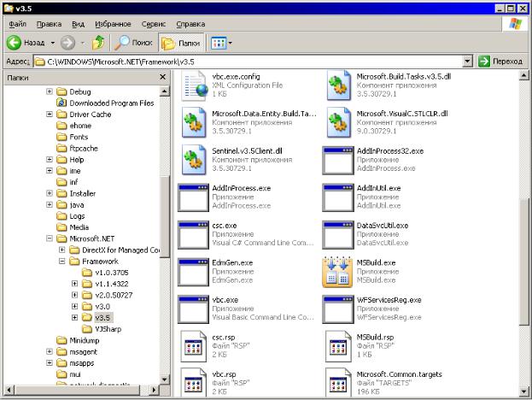Open the Поиск search tool
This screenshot has width=532, height=400.
pyautogui.click(x=134, y=43)
